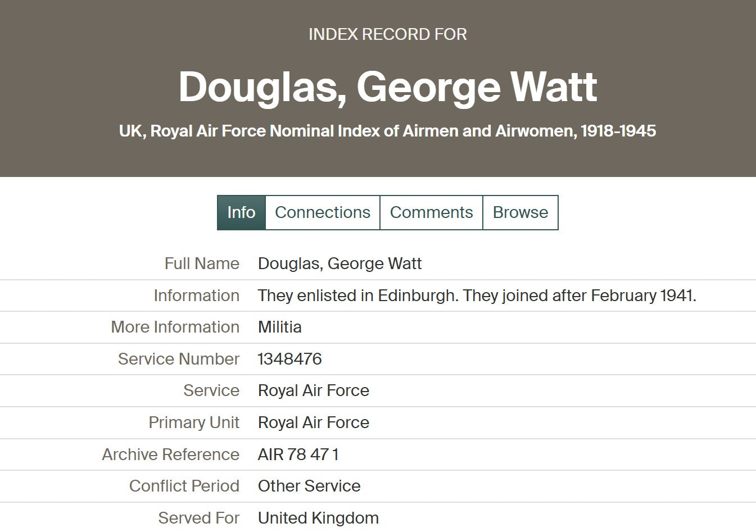The height and width of the screenshot is (532, 756).
Task: Go to the Browse tab
Action: click(x=520, y=212)
